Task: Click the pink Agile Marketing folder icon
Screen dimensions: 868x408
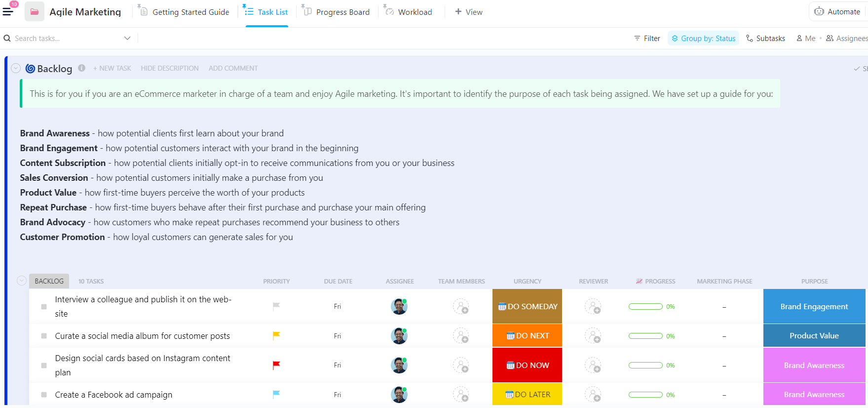Action: (x=35, y=12)
